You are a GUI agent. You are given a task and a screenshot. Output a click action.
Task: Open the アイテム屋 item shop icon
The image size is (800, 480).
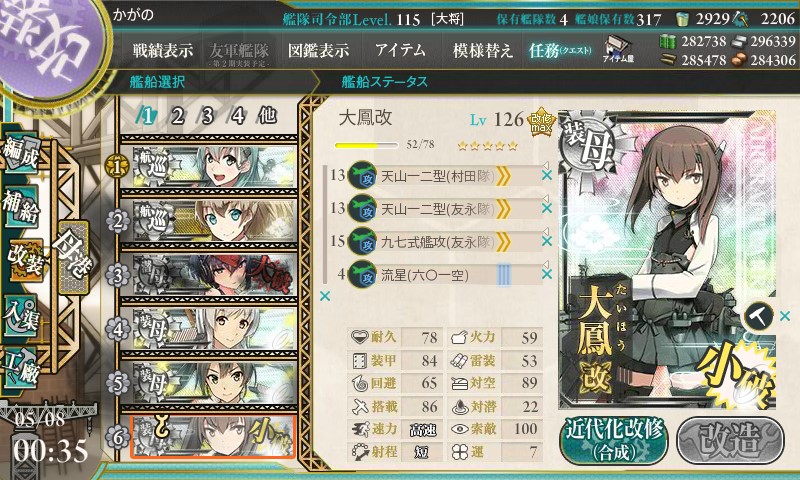click(618, 50)
